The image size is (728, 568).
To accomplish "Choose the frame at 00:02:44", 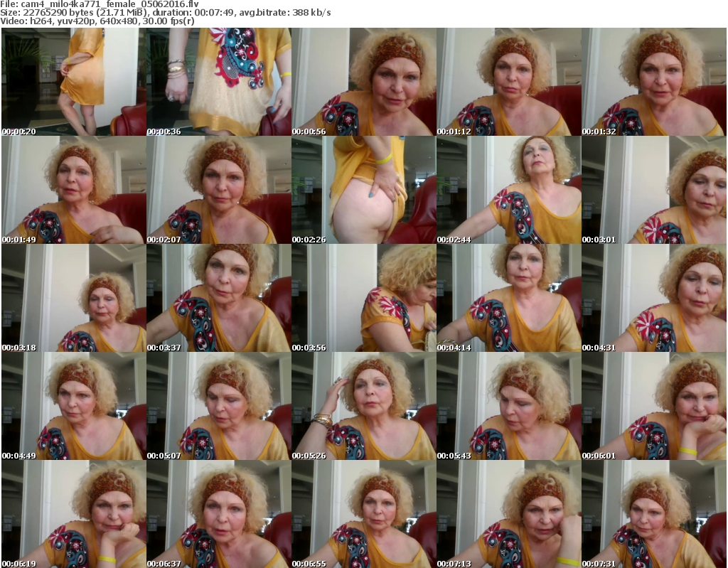I will 509,190.
